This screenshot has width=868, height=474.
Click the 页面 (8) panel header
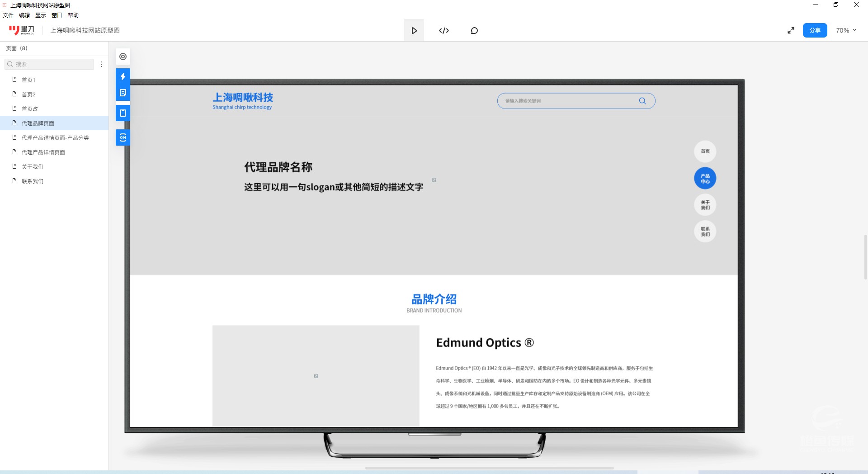(17, 48)
